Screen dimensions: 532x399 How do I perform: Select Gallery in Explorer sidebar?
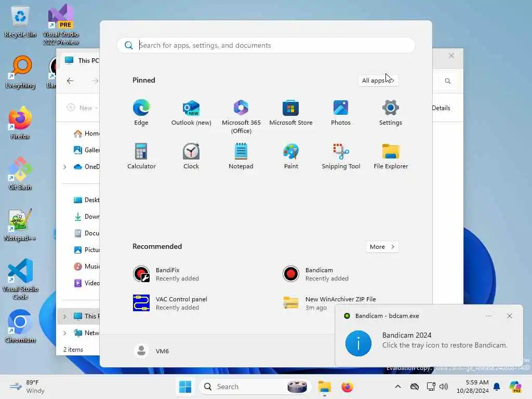click(86, 150)
